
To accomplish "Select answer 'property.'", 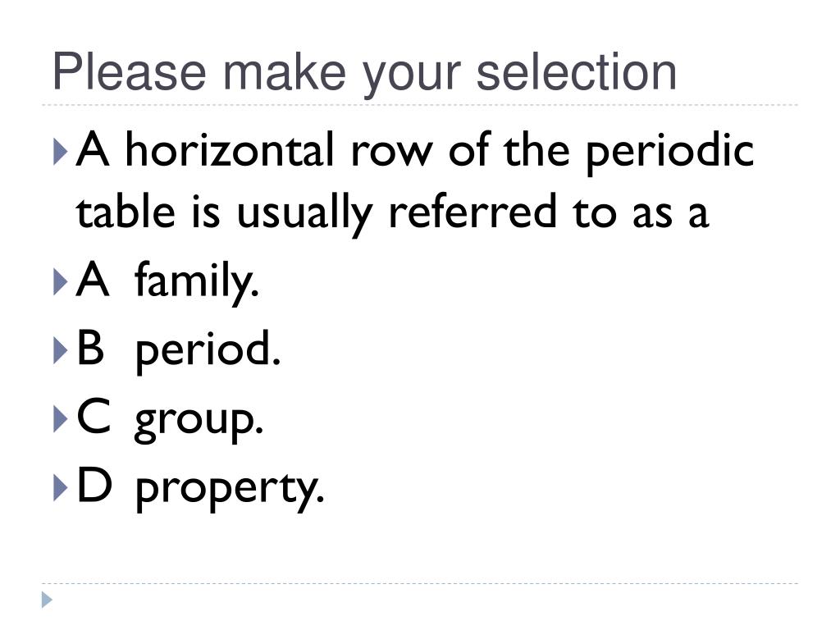I will [x=230, y=489].
